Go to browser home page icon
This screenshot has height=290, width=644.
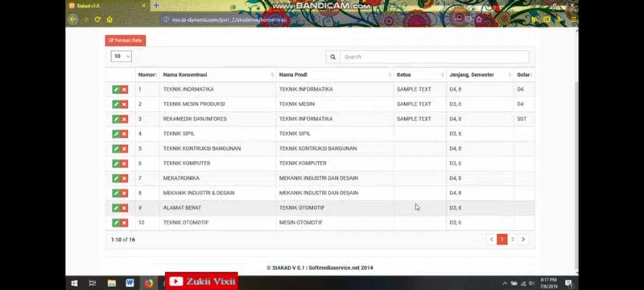click(109, 20)
